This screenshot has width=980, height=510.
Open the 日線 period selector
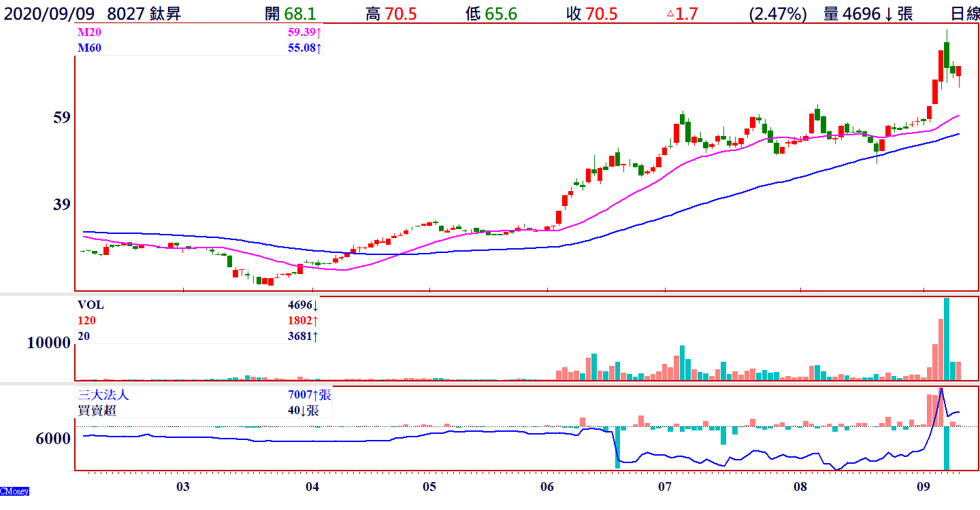tap(964, 14)
